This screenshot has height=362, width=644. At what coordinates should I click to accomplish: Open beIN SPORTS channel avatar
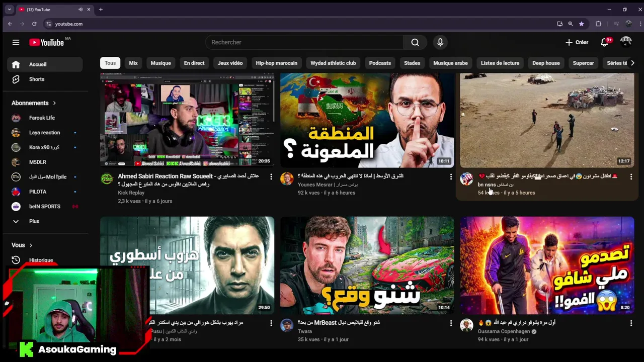coord(16,207)
